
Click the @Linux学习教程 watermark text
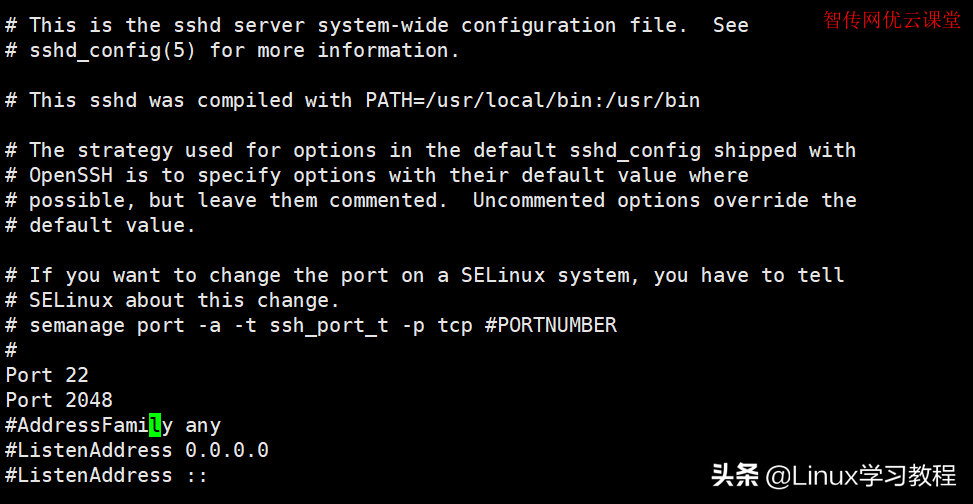861,474
